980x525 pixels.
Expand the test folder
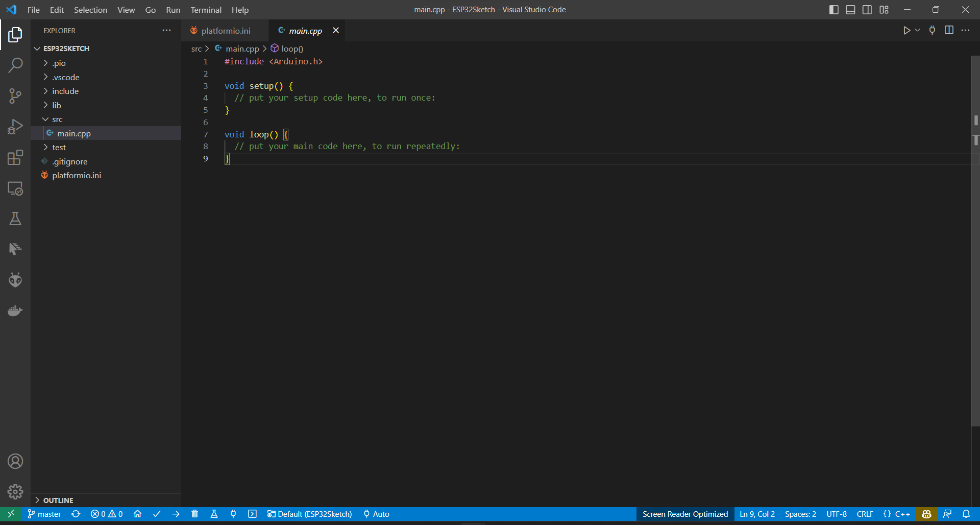pos(106,147)
